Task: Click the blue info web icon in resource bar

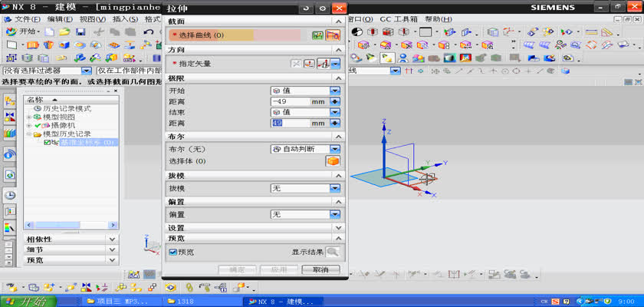Action: [x=10, y=155]
